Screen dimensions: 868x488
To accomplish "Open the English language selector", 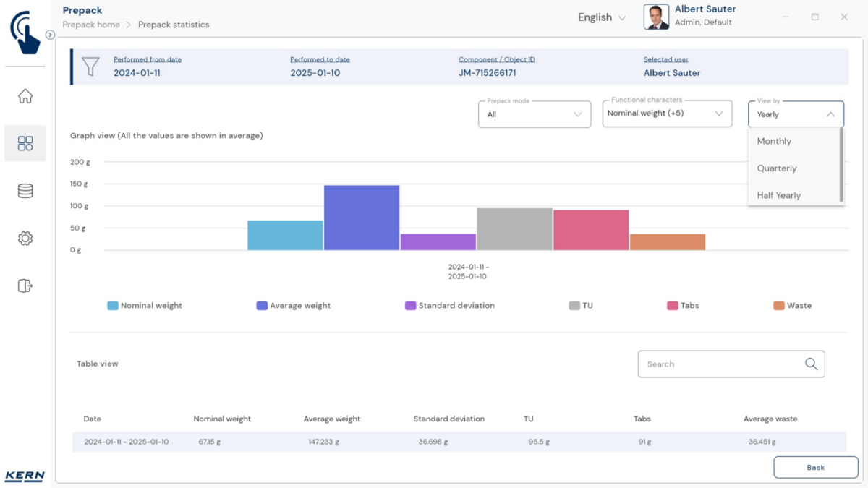I will click(601, 17).
